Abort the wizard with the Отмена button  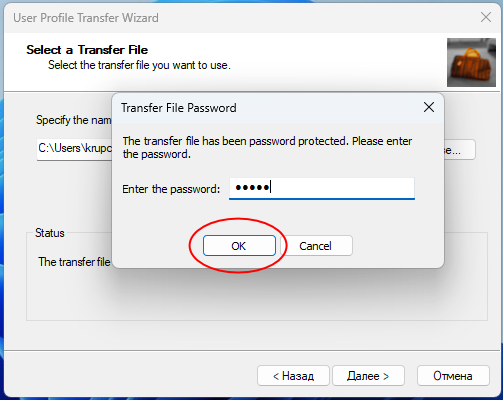[453, 376]
